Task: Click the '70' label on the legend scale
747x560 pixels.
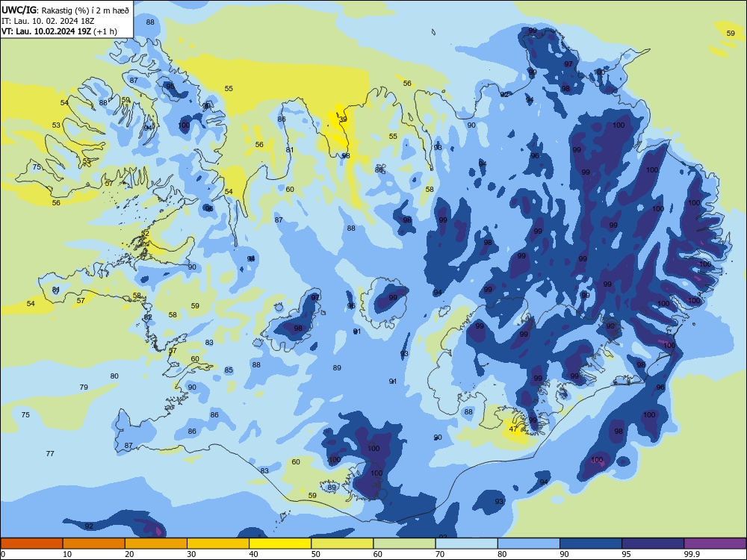Action: [440, 554]
